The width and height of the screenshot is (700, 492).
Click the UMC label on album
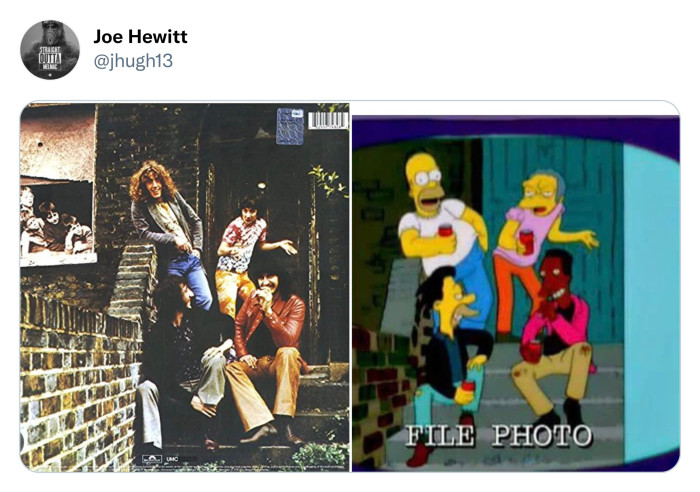click(172, 459)
